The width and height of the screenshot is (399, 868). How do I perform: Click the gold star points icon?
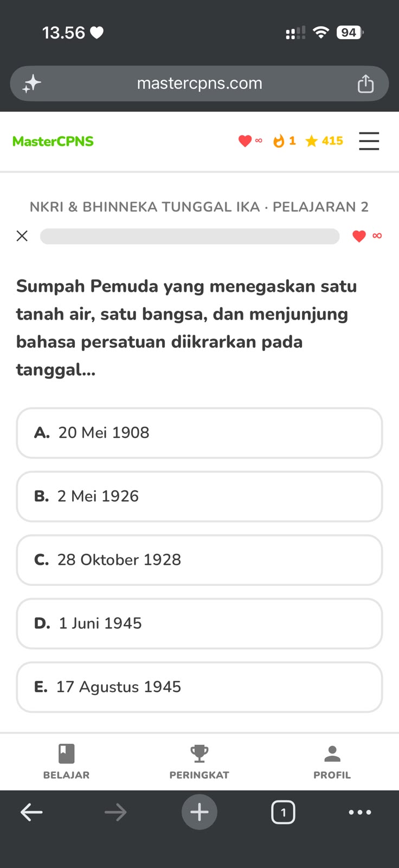311,141
